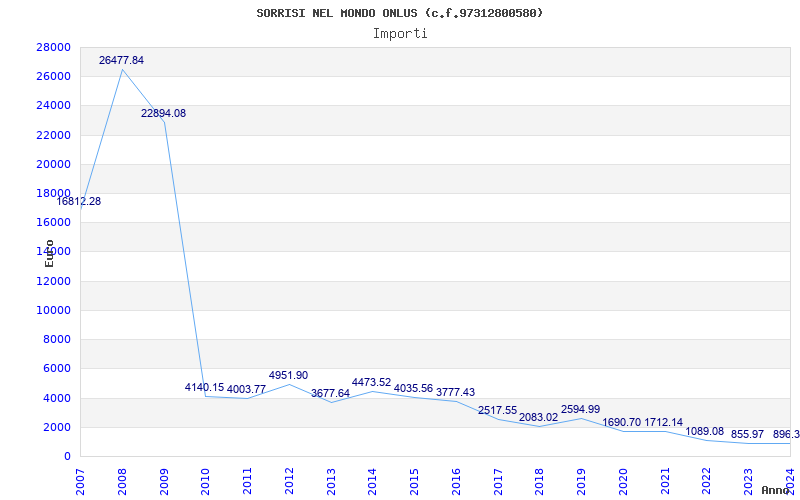800x500 pixels.
Task: Click the y-axis value 10000
Action: (x=53, y=310)
